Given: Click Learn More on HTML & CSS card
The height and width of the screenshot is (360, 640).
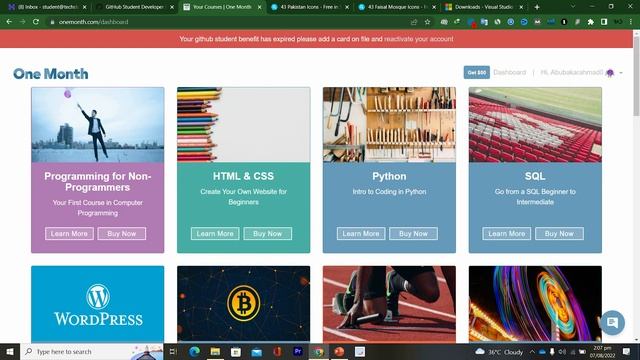Looking at the screenshot, I should [x=215, y=233].
